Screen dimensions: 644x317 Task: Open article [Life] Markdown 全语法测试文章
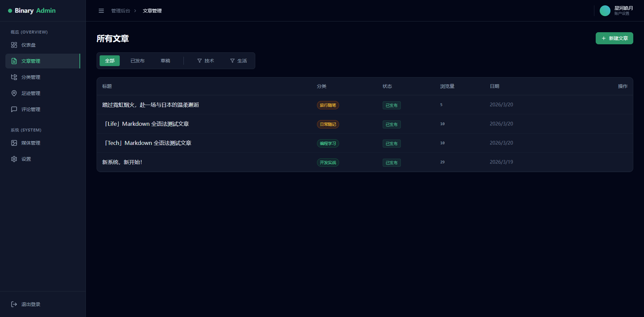pyautogui.click(x=146, y=124)
